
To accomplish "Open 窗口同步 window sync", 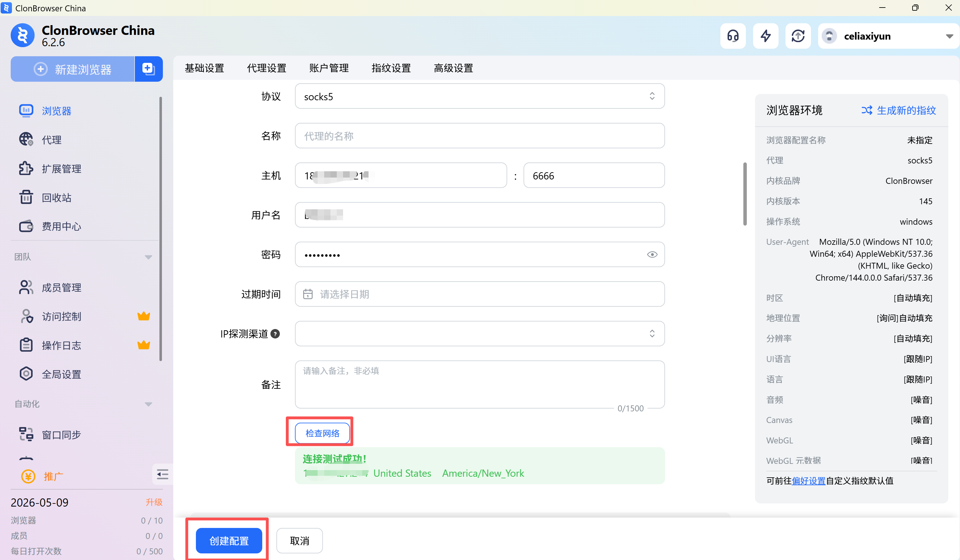I will point(61,434).
